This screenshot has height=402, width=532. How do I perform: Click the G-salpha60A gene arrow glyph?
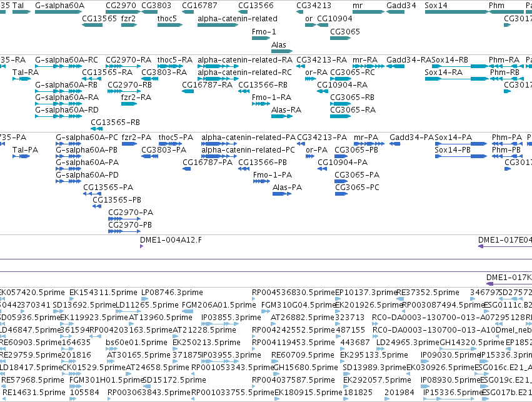[x=59, y=12]
